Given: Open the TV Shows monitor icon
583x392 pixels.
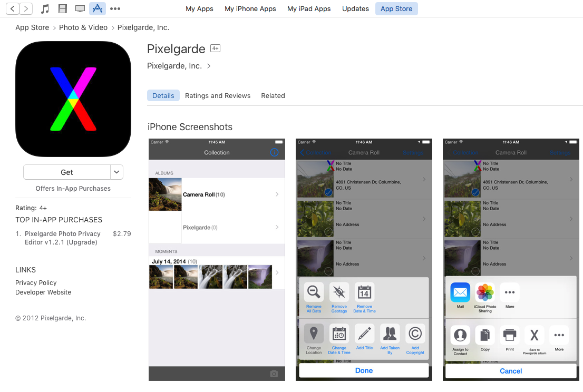Looking at the screenshot, I should tap(80, 8).
